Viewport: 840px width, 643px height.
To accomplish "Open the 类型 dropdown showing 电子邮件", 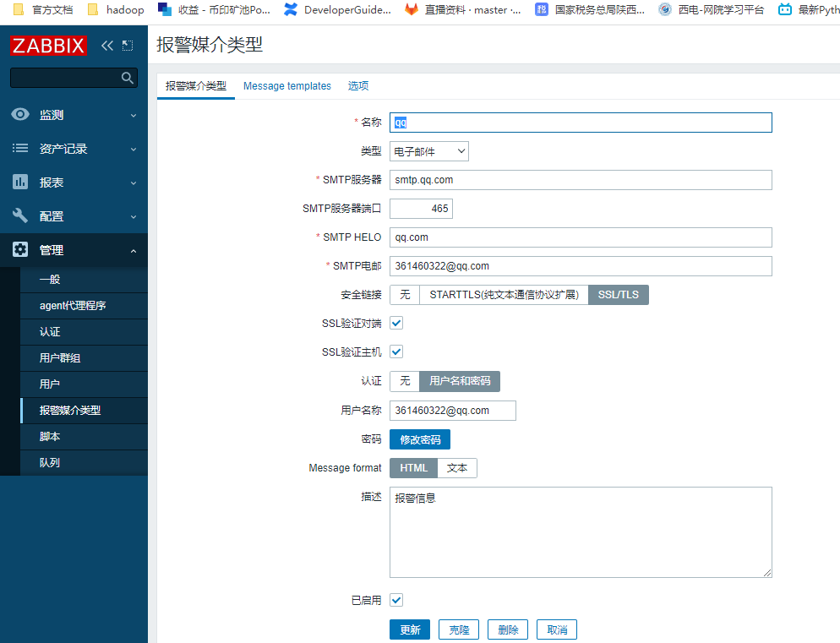I will [x=429, y=151].
